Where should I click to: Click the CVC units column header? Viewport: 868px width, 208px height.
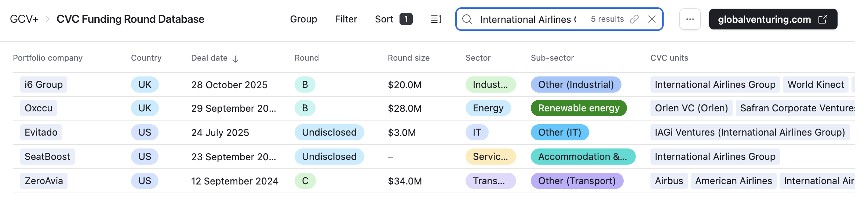[669, 58]
